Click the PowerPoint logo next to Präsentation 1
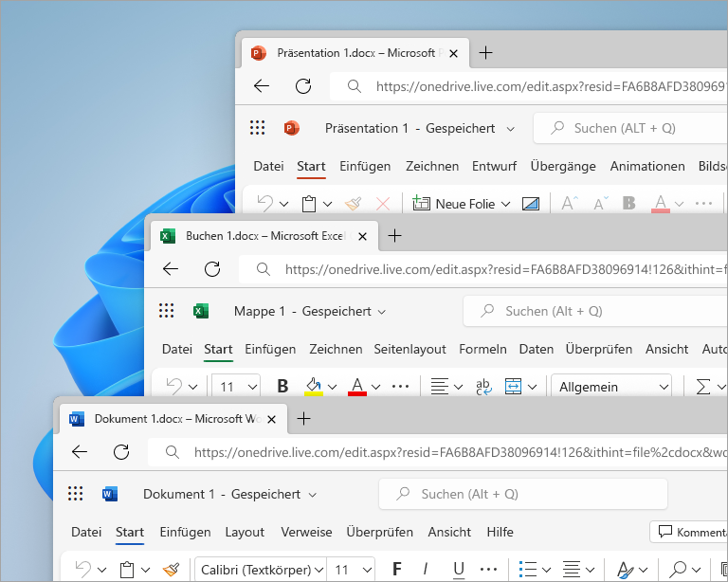The width and height of the screenshot is (728, 582). tap(292, 128)
